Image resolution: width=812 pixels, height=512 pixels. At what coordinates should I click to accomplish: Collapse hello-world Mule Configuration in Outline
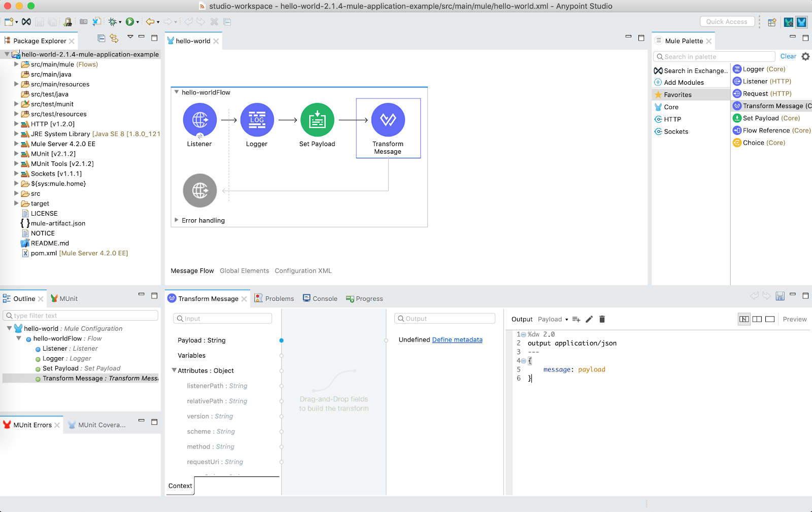9,328
